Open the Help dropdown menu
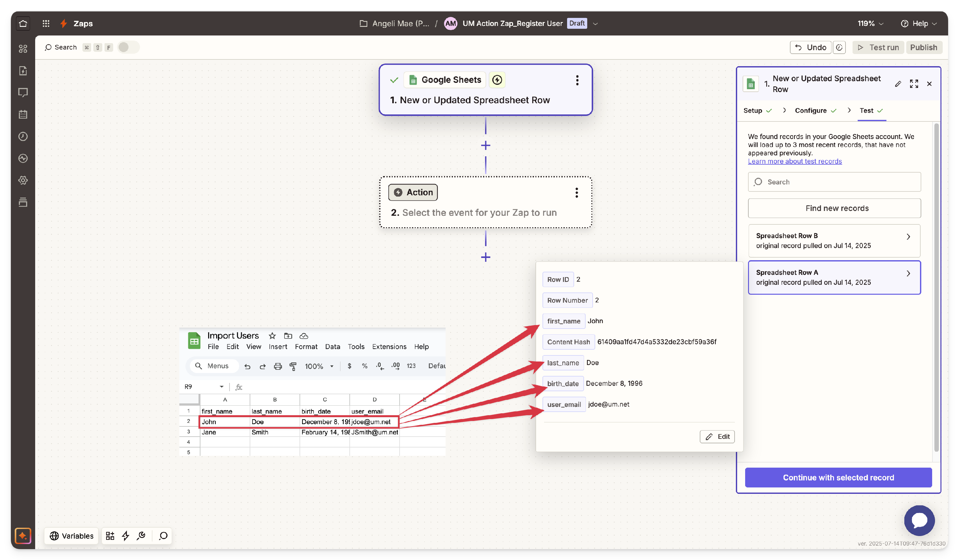959x560 pixels. tap(919, 24)
